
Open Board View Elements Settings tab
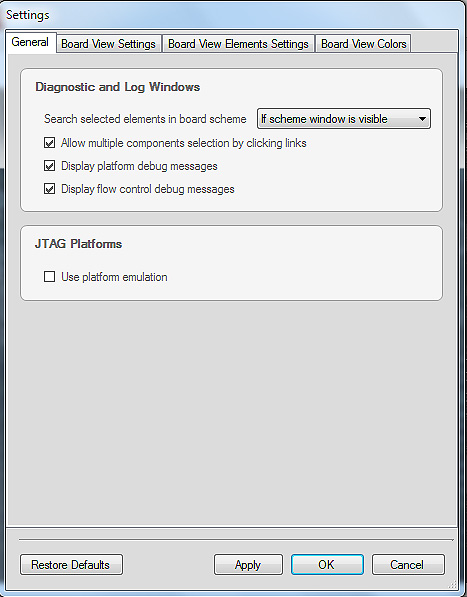238,44
